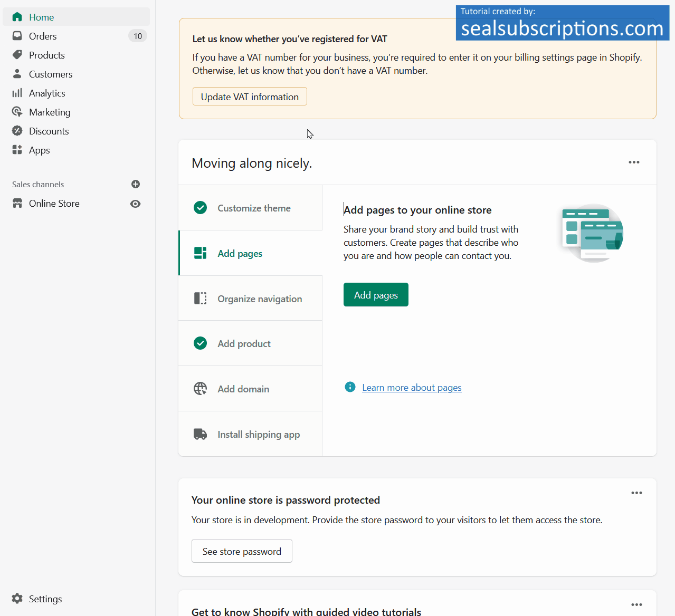Open more options for video tutorials card

[x=637, y=605]
